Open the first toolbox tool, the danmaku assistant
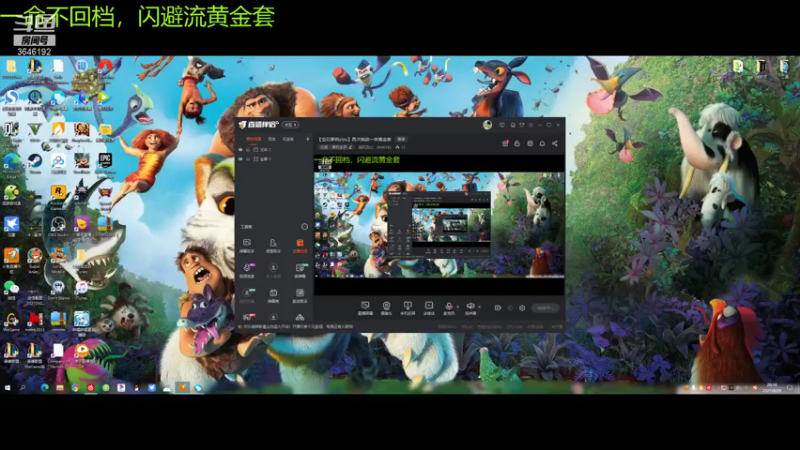 [x=246, y=245]
